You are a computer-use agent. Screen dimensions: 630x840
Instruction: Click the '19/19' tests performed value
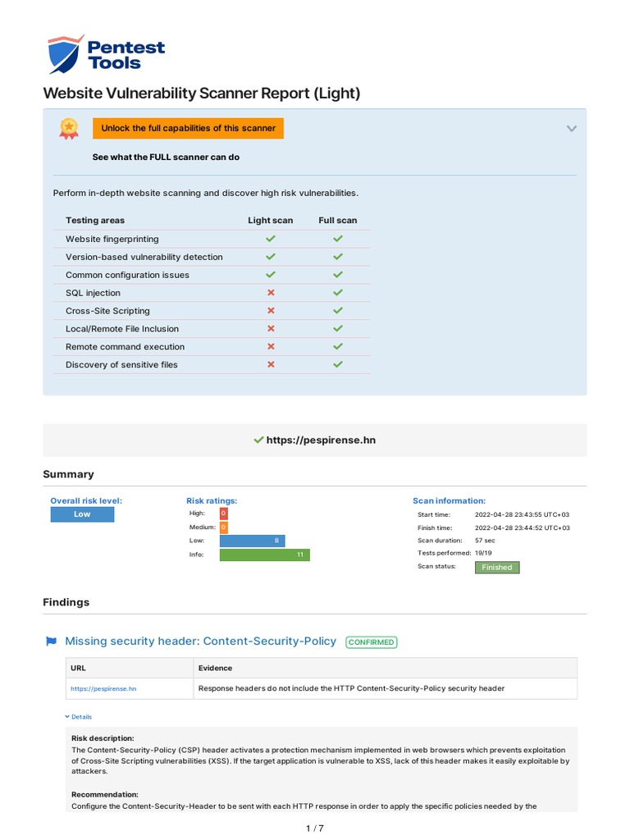coord(483,553)
